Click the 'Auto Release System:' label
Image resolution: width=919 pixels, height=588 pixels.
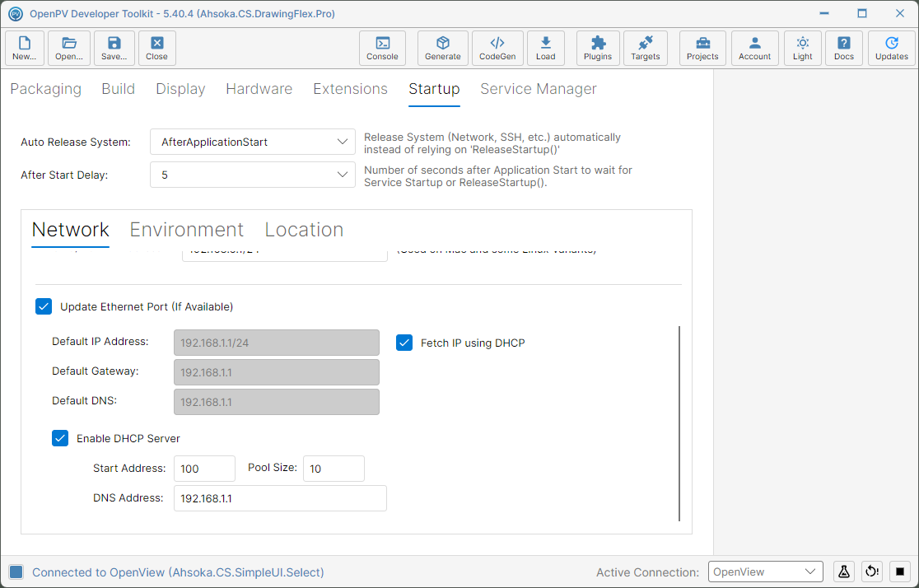(76, 142)
